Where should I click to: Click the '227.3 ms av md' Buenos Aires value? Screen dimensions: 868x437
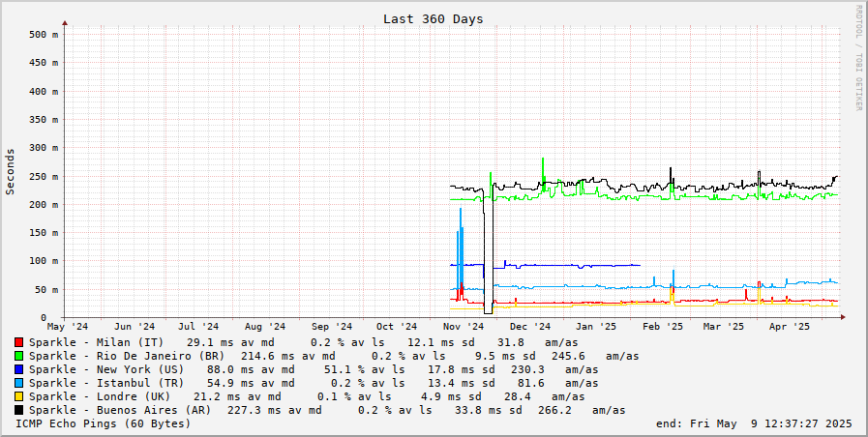[274, 411]
